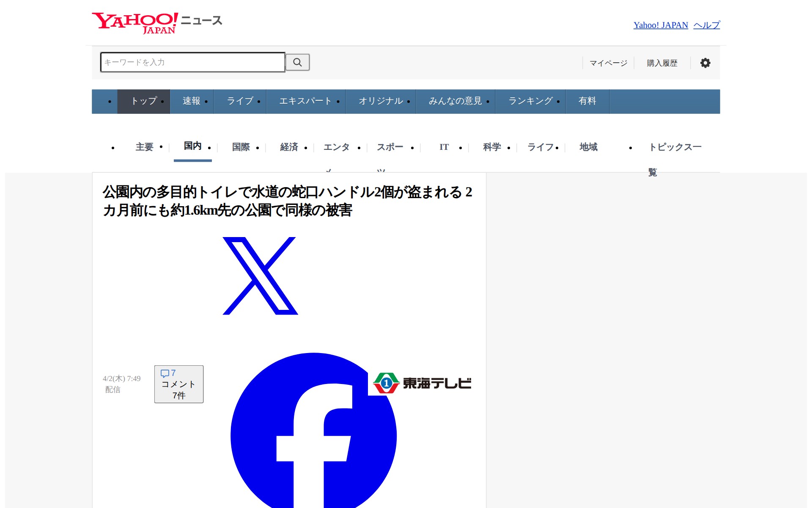Viewport: 812px width, 508px height.
Task: Share the article on X
Action: (x=260, y=276)
